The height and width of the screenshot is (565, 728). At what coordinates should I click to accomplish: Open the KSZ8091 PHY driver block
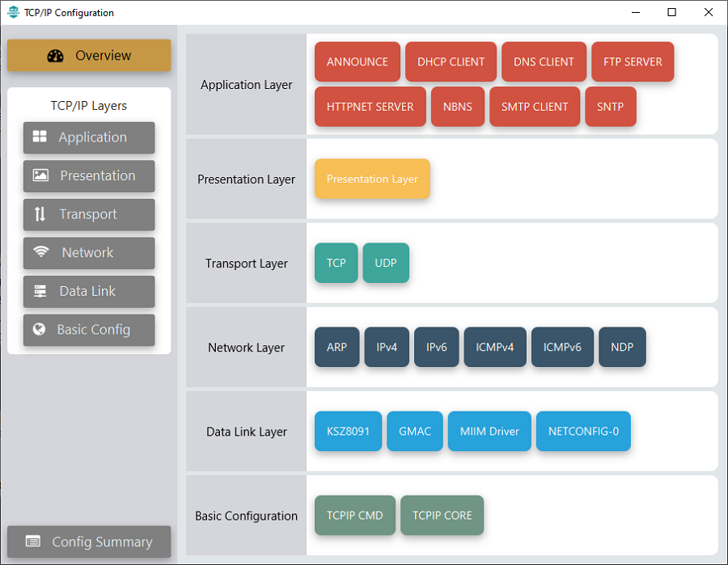(x=348, y=431)
